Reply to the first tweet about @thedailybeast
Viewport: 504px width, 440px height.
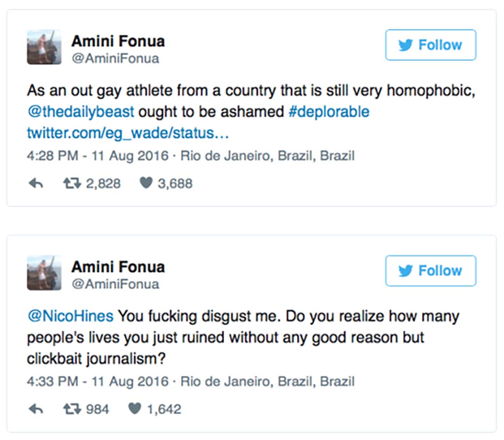[35, 184]
